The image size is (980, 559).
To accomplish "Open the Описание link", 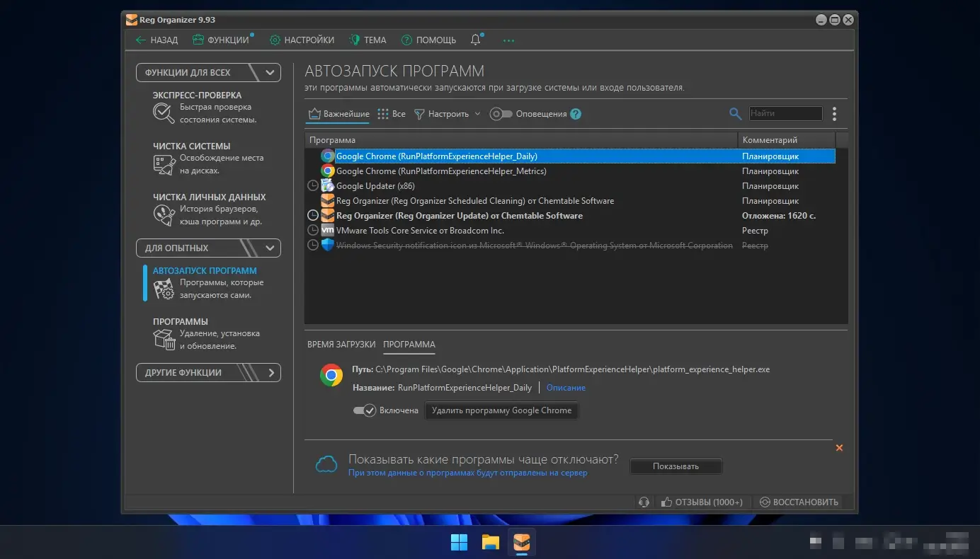I will [566, 388].
